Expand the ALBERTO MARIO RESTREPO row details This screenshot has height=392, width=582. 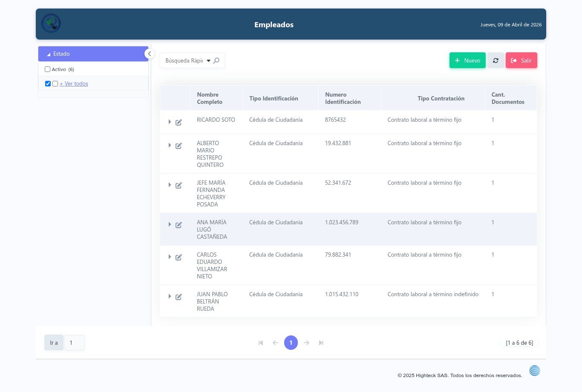[x=170, y=146]
